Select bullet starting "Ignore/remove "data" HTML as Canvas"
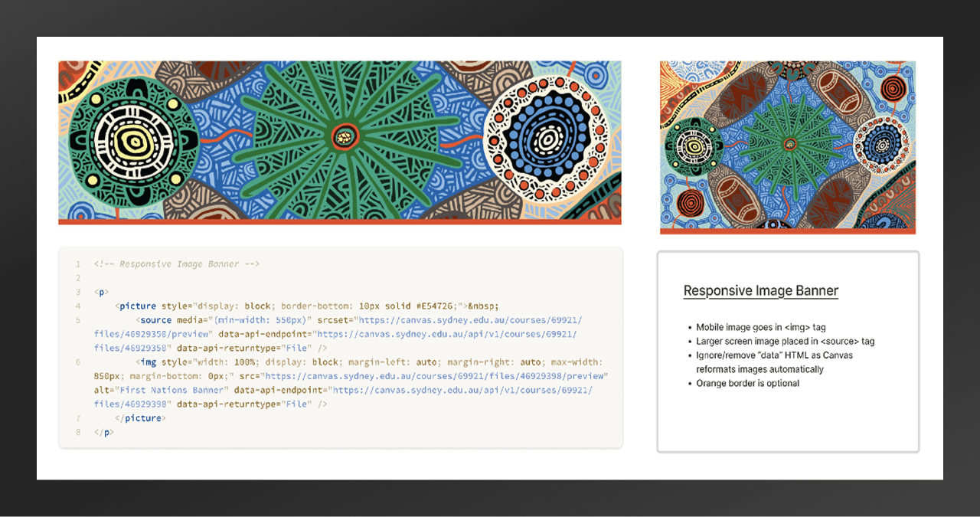The image size is (980, 517). click(x=774, y=362)
